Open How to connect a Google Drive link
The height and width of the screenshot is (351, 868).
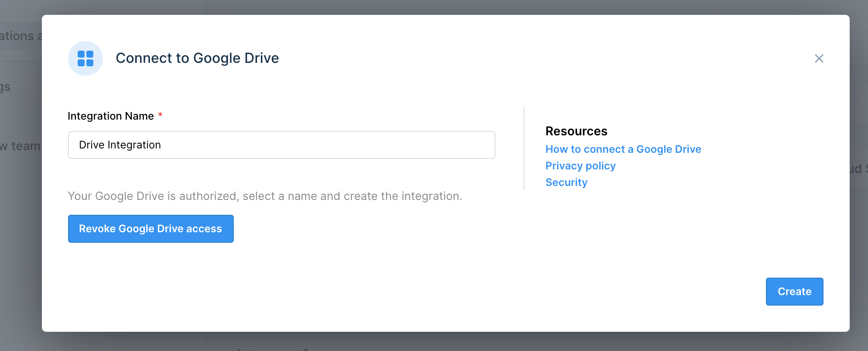point(623,149)
